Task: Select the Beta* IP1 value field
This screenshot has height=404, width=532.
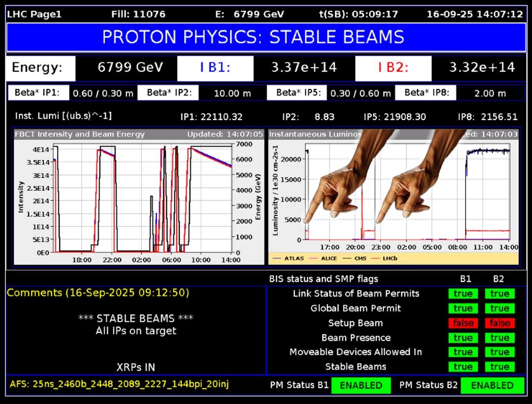Action: point(101,93)
